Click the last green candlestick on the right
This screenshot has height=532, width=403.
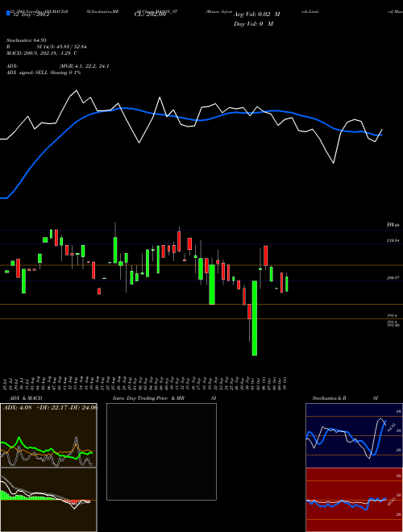click(x=287, y=284)
